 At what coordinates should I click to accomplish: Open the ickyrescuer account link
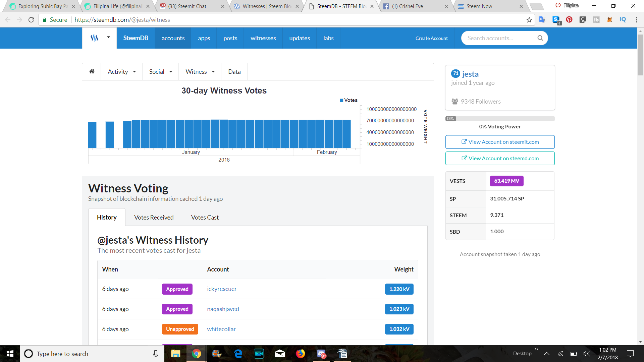coord(222,289)
